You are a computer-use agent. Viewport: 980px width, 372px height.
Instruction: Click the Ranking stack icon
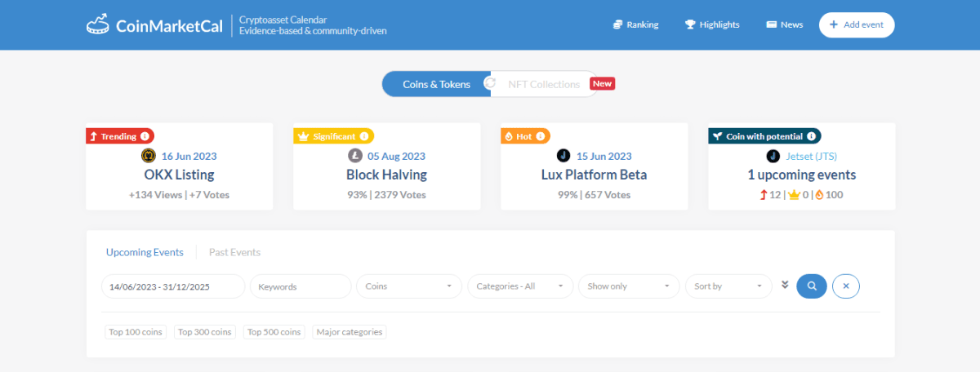tap(618, 24)
